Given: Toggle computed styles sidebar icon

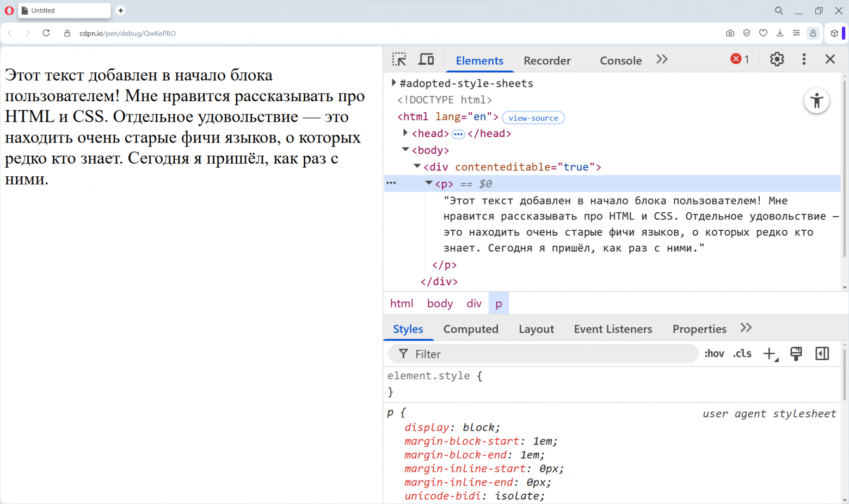Looking at the screenshot, I should click(x=822, y=354).
